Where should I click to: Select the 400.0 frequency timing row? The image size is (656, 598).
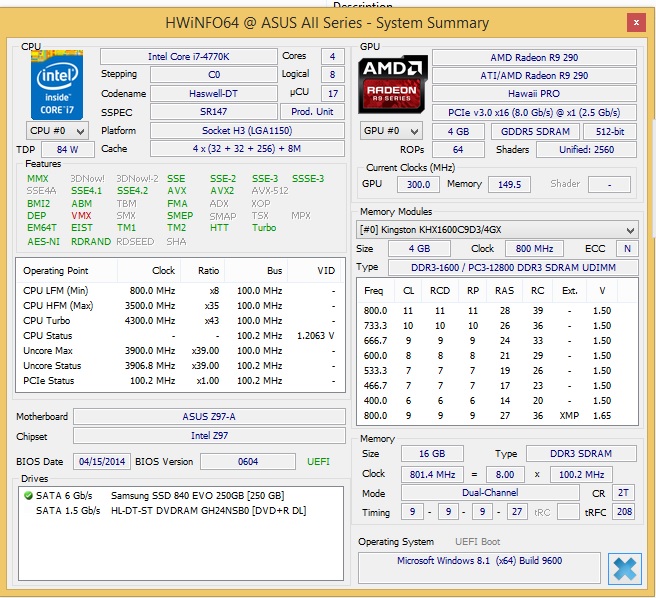[x=497, y=400]
